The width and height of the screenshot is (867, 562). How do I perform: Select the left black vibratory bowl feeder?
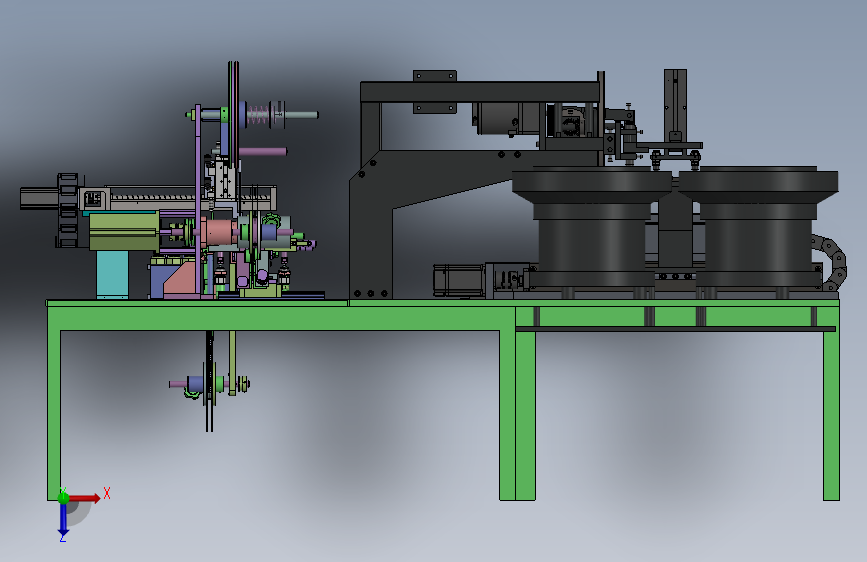[592, 227]
